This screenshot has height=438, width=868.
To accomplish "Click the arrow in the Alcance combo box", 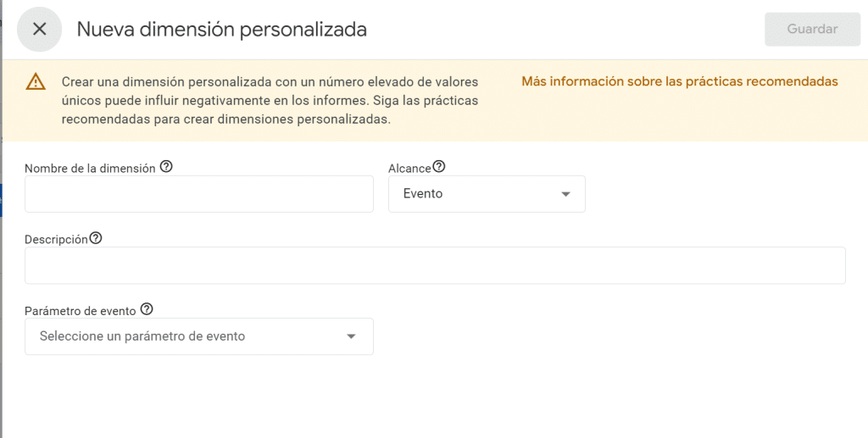I will pyautogui.click(x=565, y=194).
